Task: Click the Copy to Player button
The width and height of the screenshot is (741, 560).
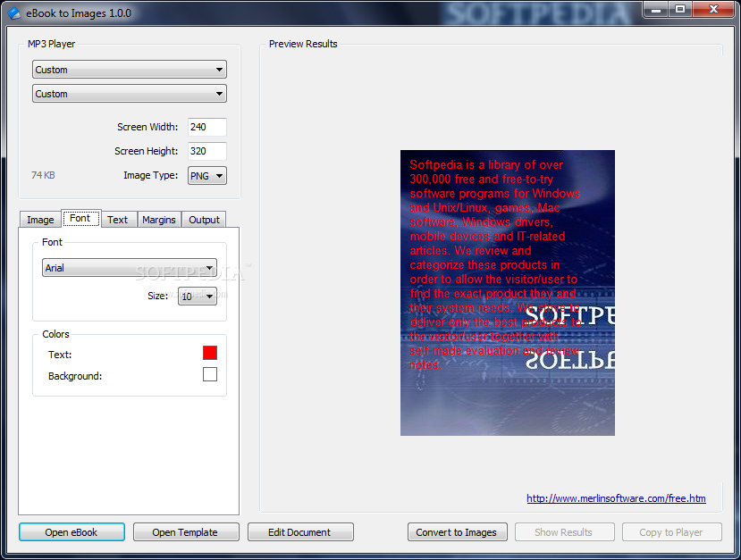Action: pos(672,532)
